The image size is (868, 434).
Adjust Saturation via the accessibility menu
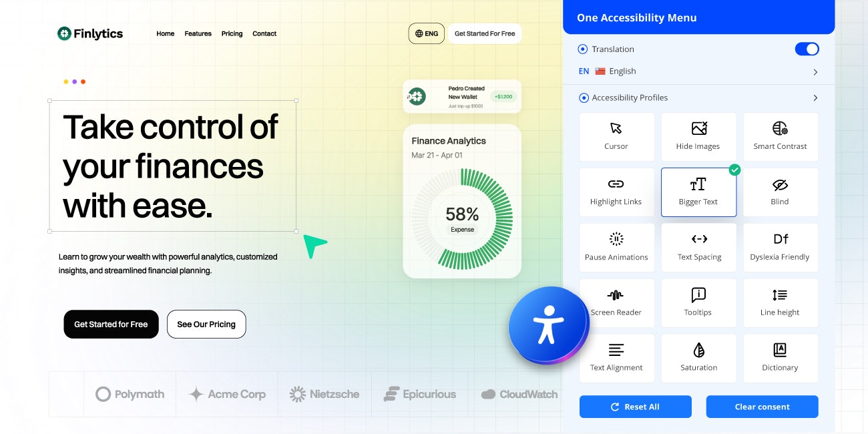coord(698,358)
